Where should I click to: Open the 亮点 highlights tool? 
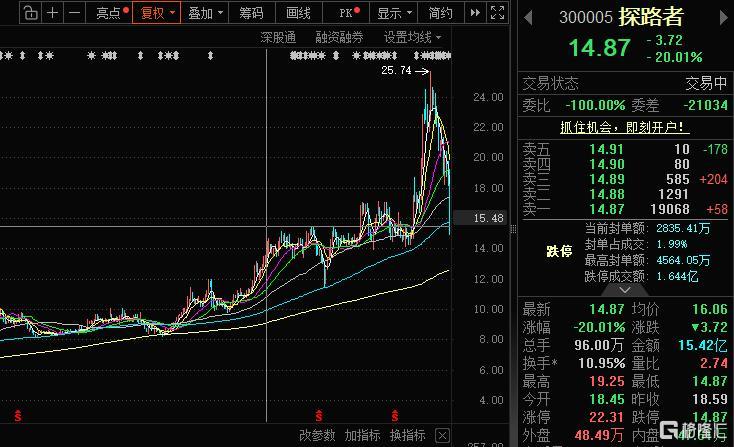[111, 13]
